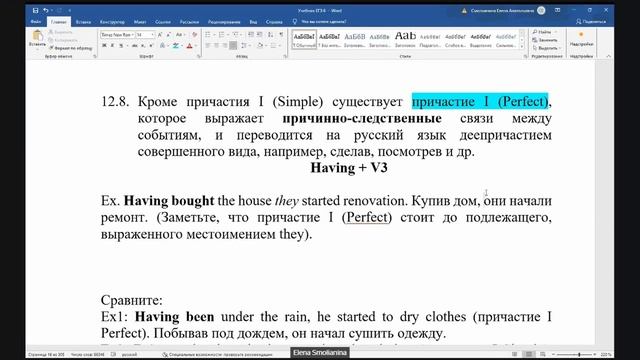Click the Replace (Заменить) button

(x=545, y=40)
